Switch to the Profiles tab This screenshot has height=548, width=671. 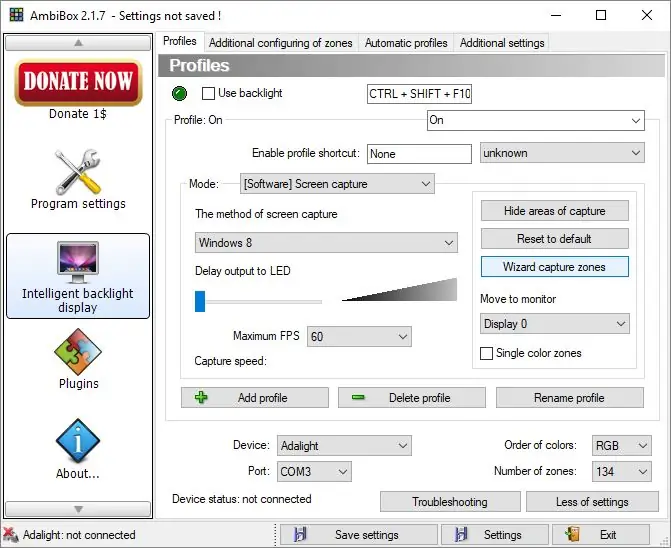pos(180,41)
